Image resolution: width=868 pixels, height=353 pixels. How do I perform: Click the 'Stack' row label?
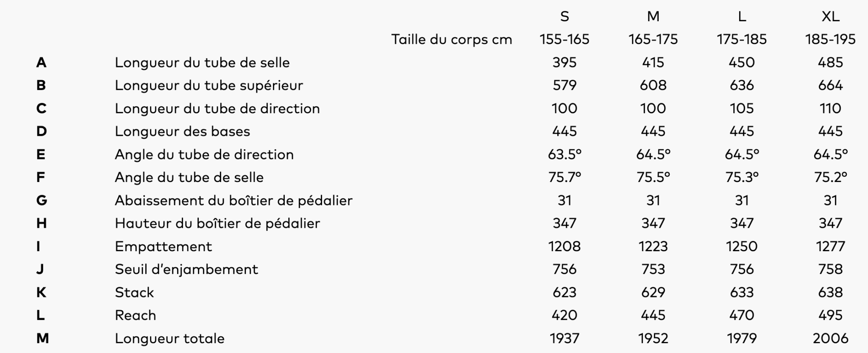pyautogui.click(x=134, y=292)
